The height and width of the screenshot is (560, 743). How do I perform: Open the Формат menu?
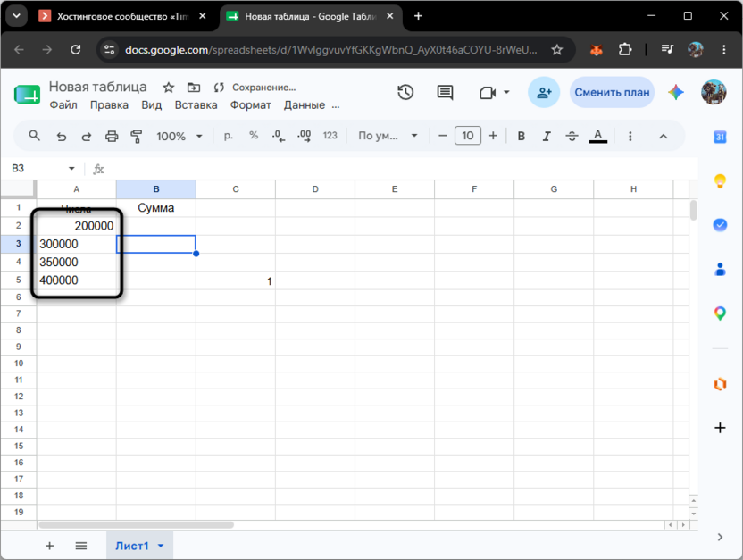(250, 105)
